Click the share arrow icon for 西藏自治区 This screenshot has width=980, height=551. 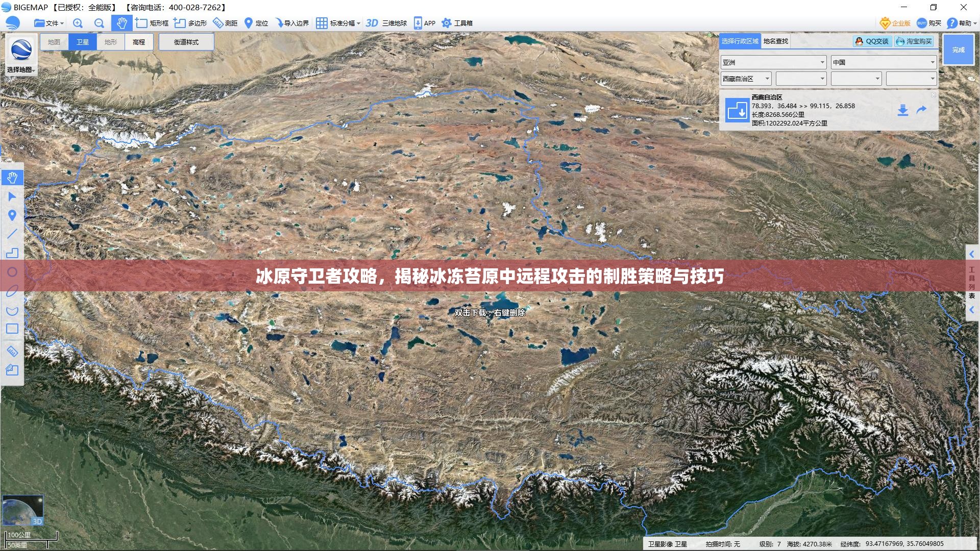click(921, 110)
